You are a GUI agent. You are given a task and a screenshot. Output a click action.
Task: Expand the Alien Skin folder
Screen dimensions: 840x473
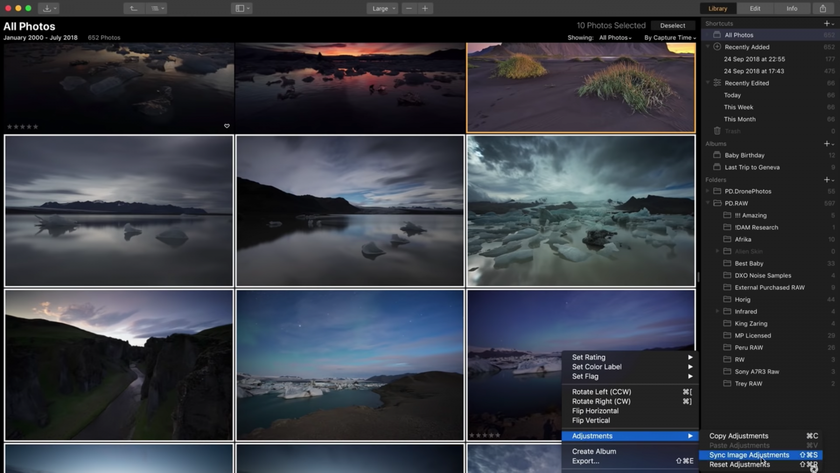coord(717,251)
